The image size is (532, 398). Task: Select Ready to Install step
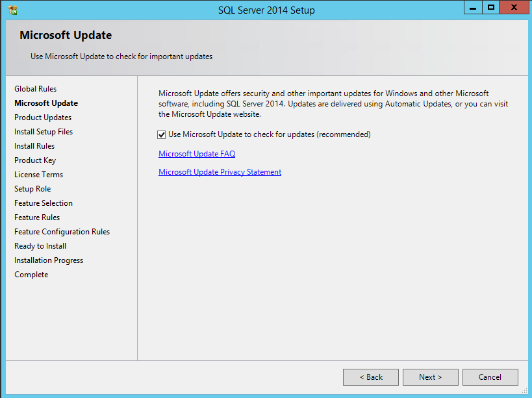coord(40,246)
